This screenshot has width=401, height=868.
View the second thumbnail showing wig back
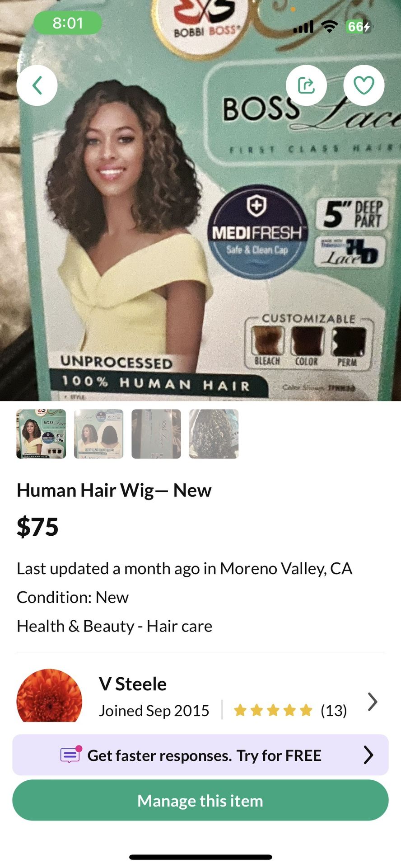[x=98, y=434]
